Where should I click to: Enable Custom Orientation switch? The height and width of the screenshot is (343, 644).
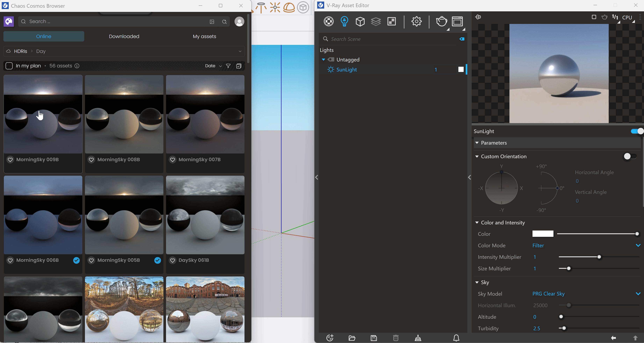tap(630, 156)
